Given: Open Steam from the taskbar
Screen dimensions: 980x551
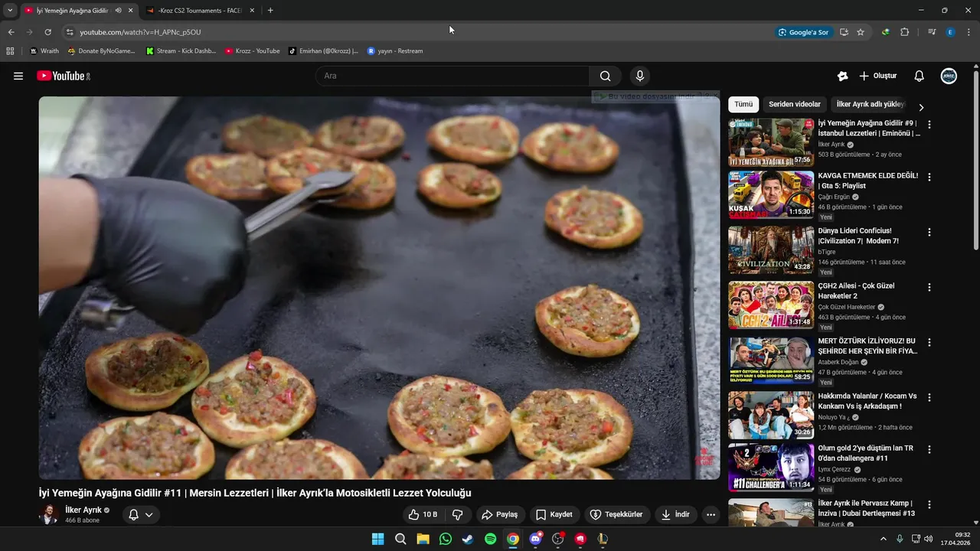Looking at the screenshot, I should pos(468,539).
